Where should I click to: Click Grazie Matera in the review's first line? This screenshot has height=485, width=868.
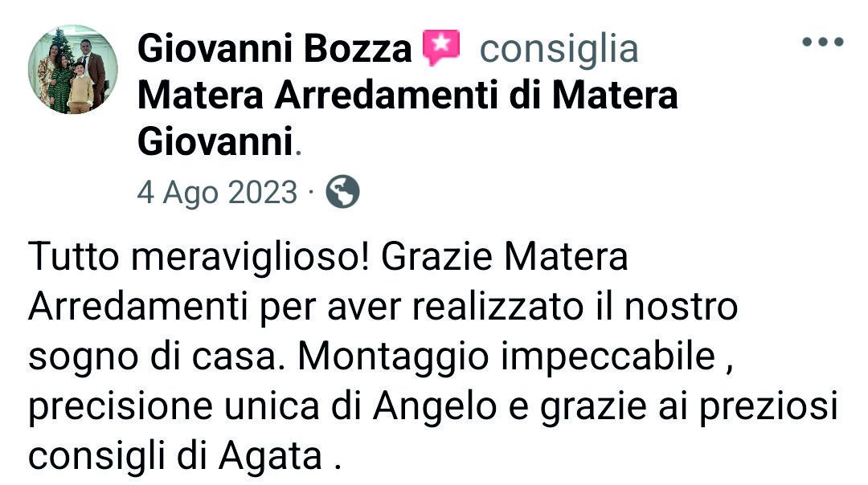[504, 257]
